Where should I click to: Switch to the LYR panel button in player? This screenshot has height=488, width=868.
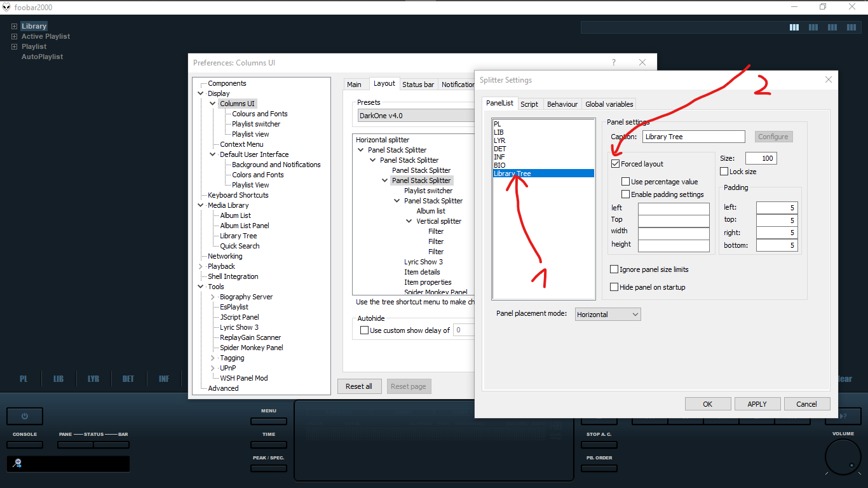pos(93,379)
